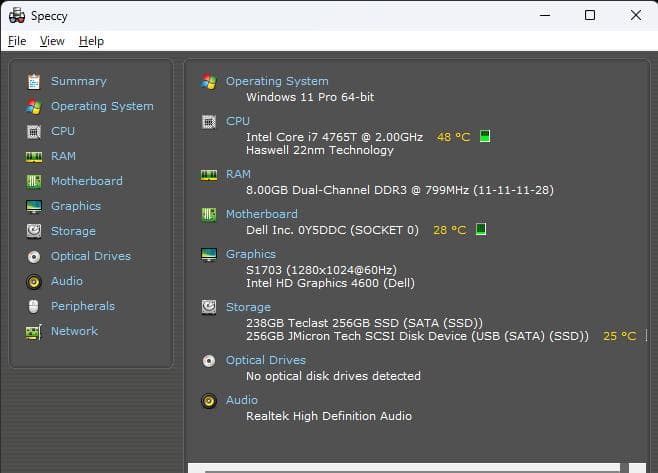
Task: Click the CPU chip icon in summary pane
Action: click(209, 122)
